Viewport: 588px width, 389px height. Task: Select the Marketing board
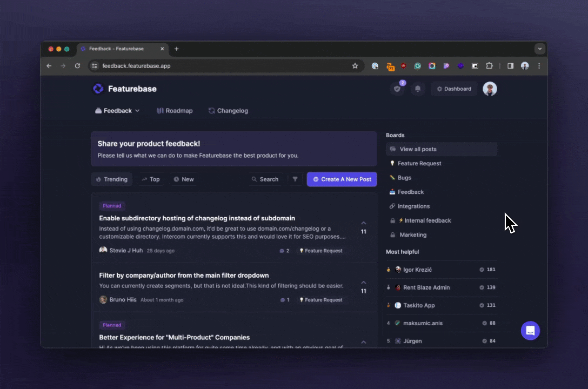442,234
